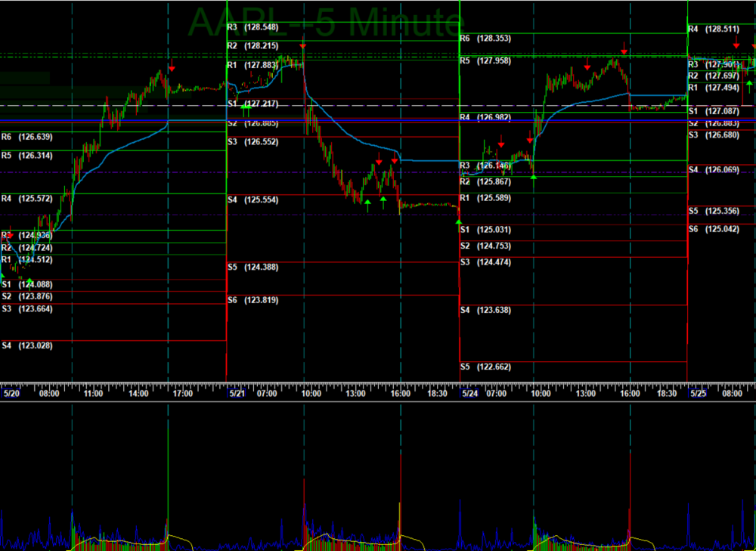Select the S6 (123.819) support label
Image resolution: width=756 pixels, height=551 pixels.
pyautogui.click(x=253, y=300)
